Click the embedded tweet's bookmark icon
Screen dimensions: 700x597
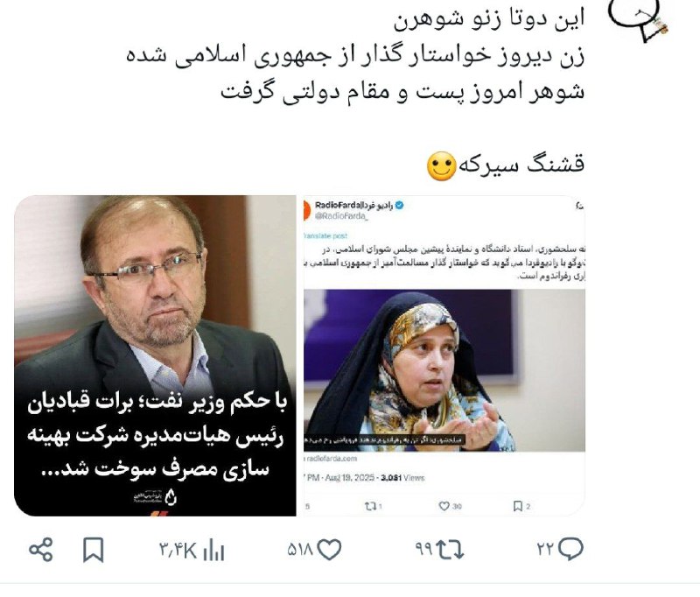coord(518,506)
